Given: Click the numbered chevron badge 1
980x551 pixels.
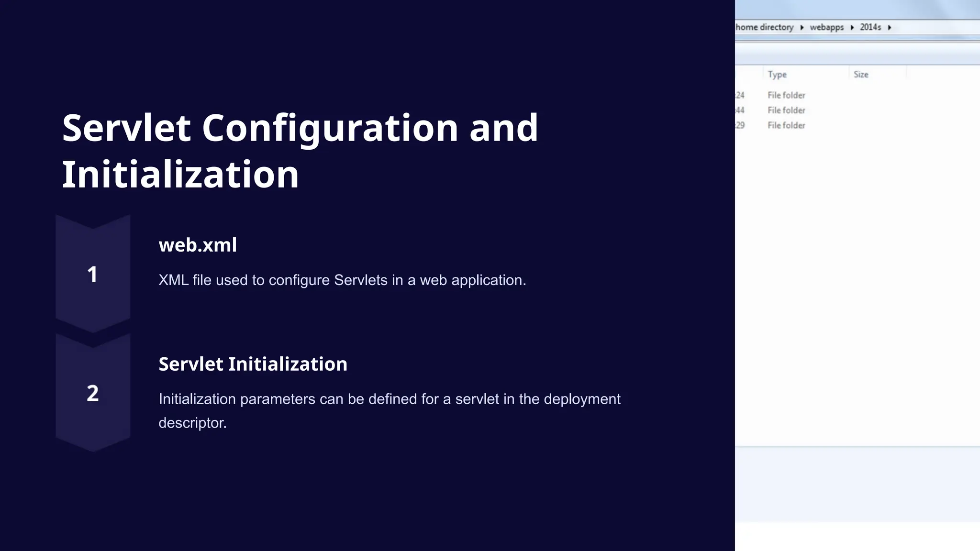Looking at the screenshot, I should click(93, 274).
